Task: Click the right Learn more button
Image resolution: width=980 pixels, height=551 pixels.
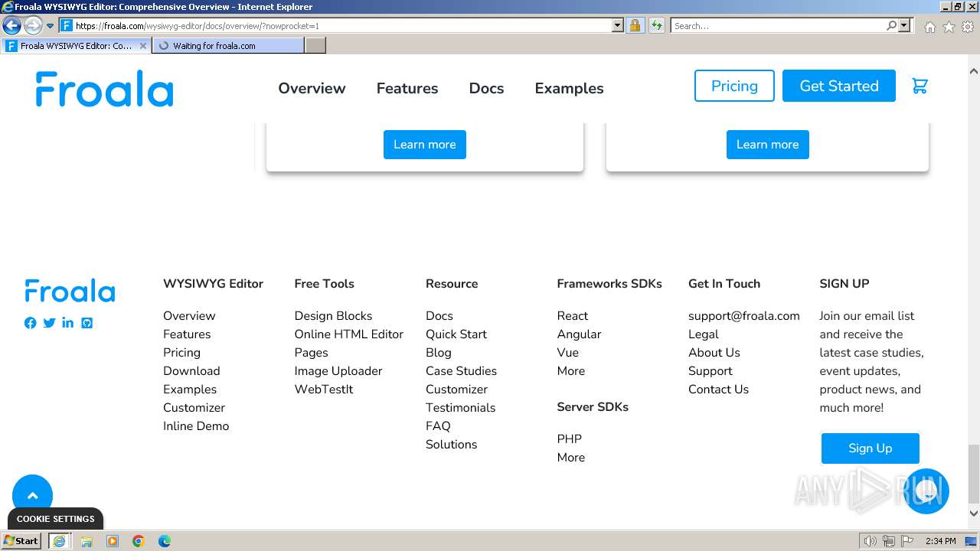Action: point(767,145)
